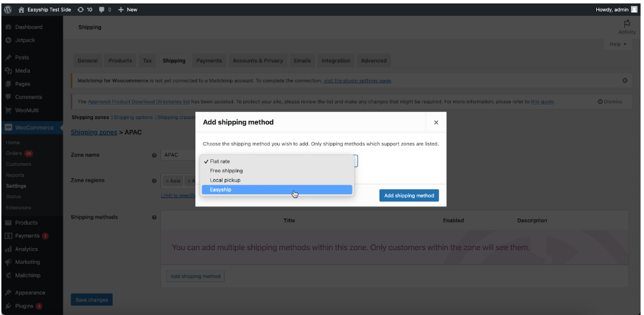
Task: Click the blue Add shipping method button
Action: (x=409, y=195)
